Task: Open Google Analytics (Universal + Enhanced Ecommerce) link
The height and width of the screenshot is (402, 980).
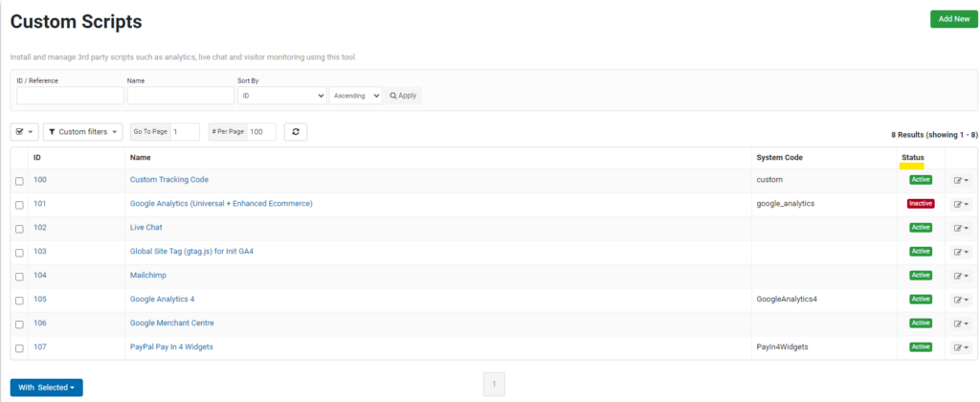Action: click(x=221, y=203)
